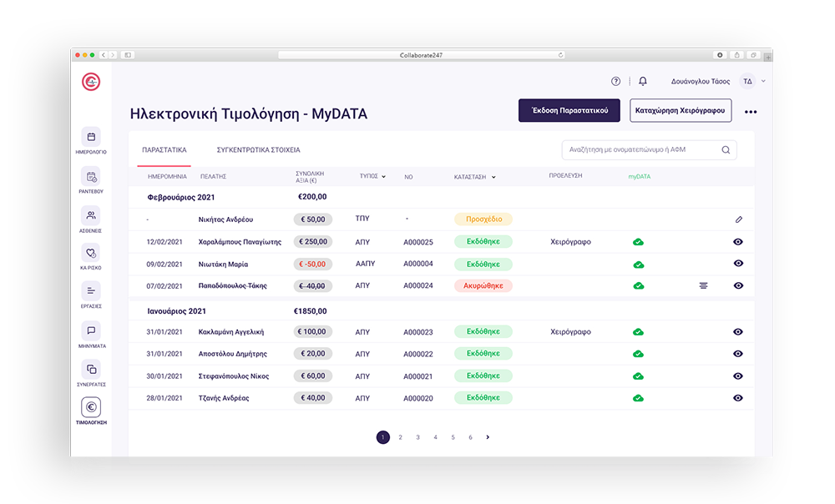Open the Ραντεβού appointments sidebar icon
This screenshot has width=835, height=504.
(91, 177)
